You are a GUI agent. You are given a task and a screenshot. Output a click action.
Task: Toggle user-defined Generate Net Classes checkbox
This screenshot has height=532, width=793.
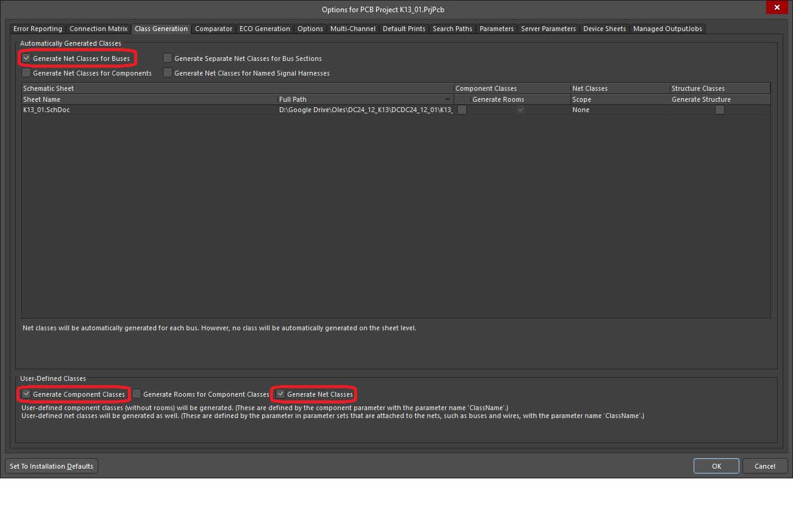click(x=280, y=394)
